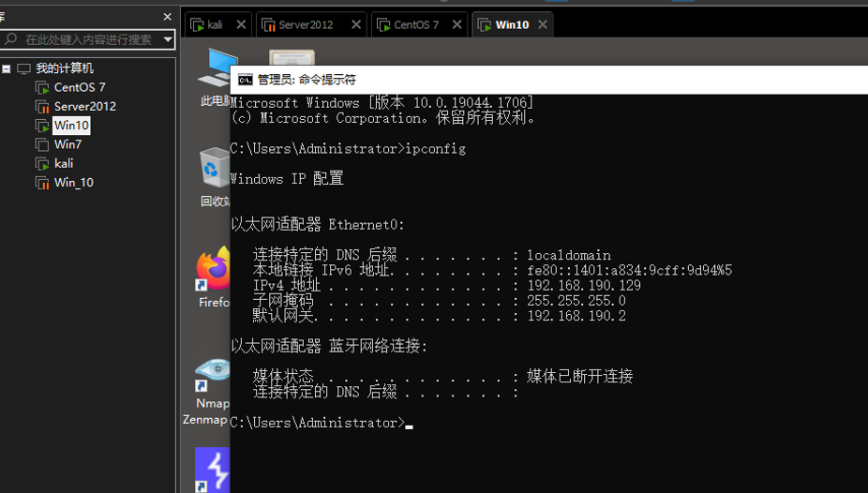Click the command prompt title bar text
This screenshot has width=868, height=493.
[x=307, y=80]
